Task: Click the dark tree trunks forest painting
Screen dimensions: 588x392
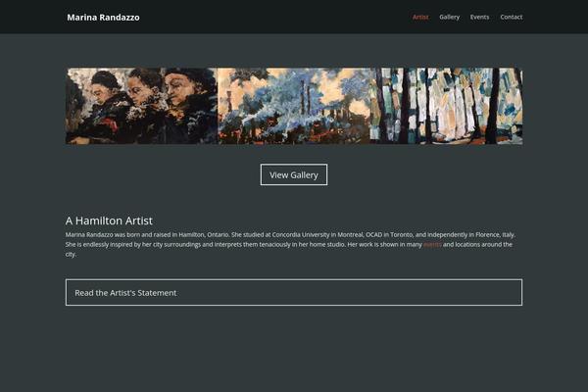Action: click(x=446, y=106)
